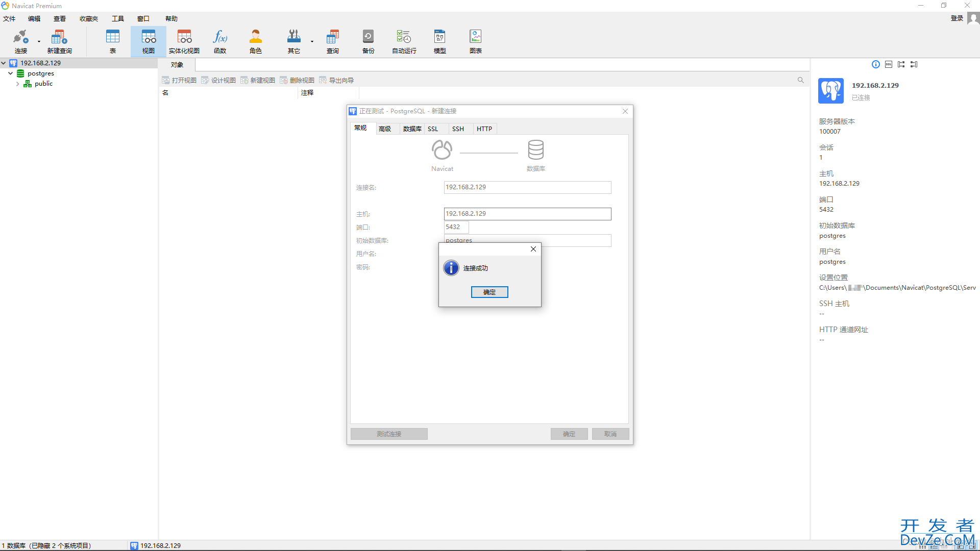980x551 pixels.
Task: Click the 备份 (Backup) toolbar icon
Action: coord(368,41)
